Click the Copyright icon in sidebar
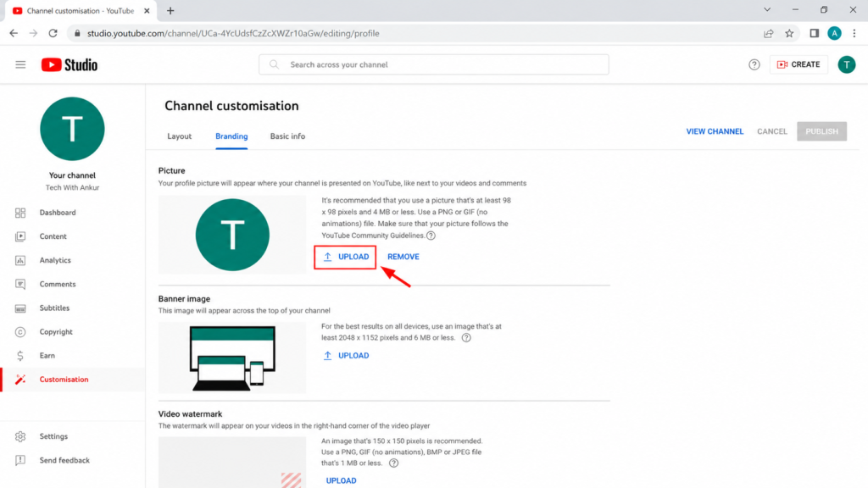Image resolution: width=868 pixels, height=488 pixels. [x=20, y=332]
